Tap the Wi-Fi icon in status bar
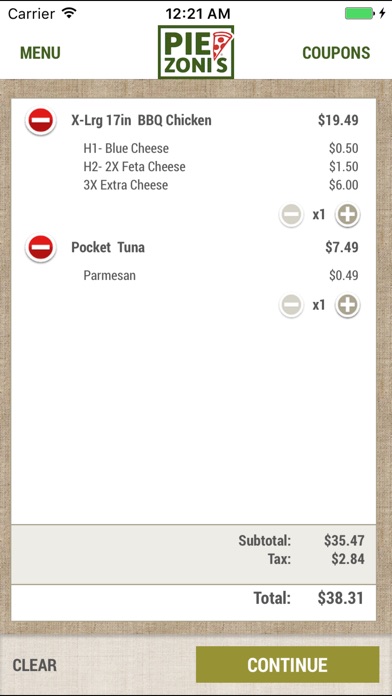The image size is (392, 696). click(69, 13)
